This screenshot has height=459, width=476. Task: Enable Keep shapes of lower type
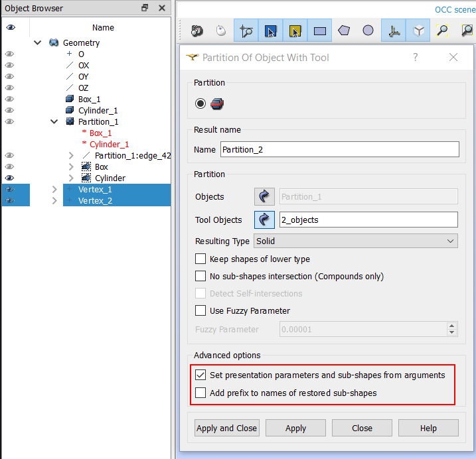click(x=200, y=259)
